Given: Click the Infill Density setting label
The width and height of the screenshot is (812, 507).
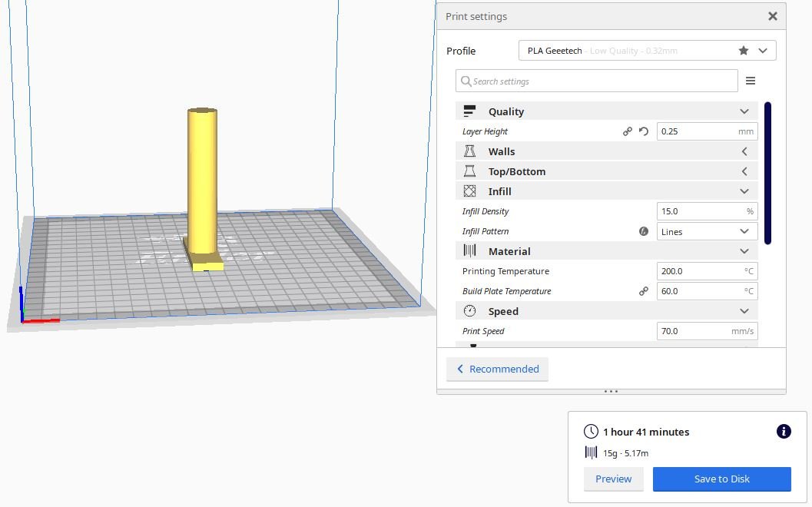Looking at the screenshot, I should tap(486, 211).
